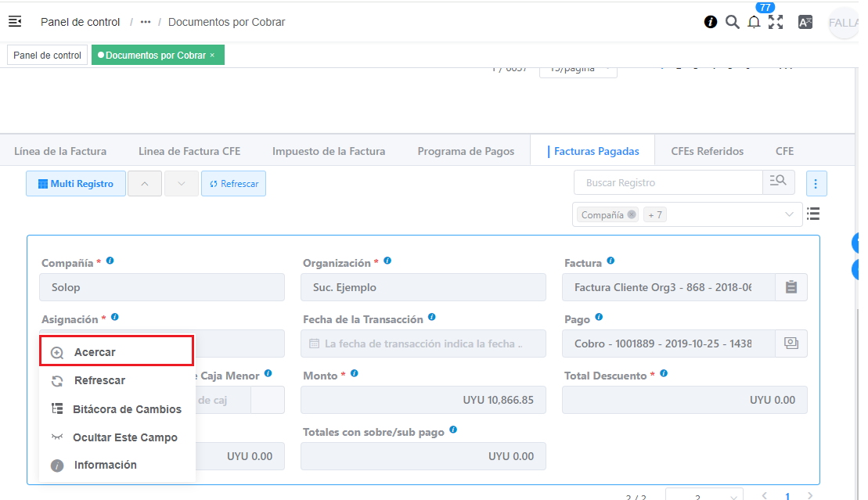
Task: Open the Pago lookup payment icon
Action: click(x=791, y=344)
